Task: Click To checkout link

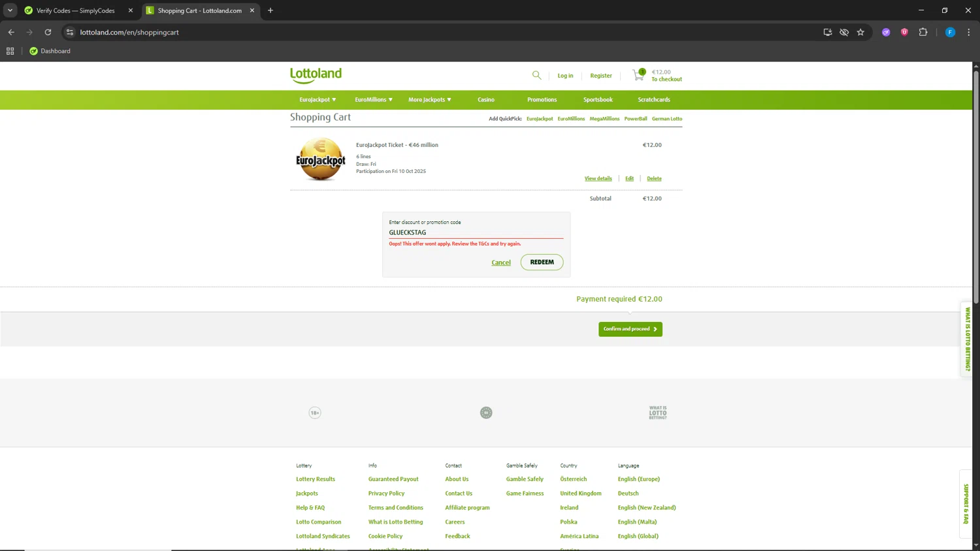Action: point(666,79)
